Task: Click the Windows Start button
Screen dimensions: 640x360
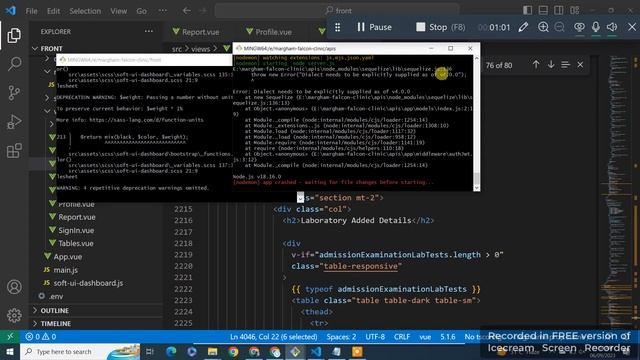Action: (10, 351)
